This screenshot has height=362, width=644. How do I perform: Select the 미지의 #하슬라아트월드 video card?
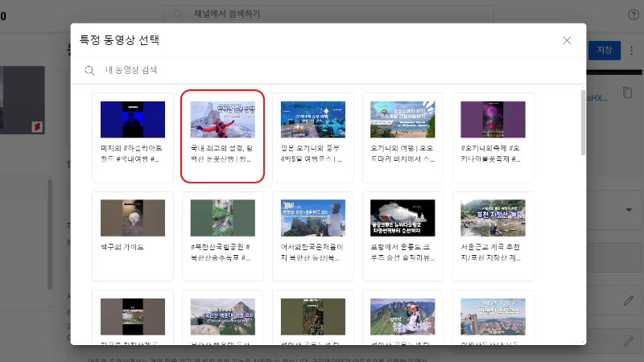pyautogui.click(x=133, y=138)
